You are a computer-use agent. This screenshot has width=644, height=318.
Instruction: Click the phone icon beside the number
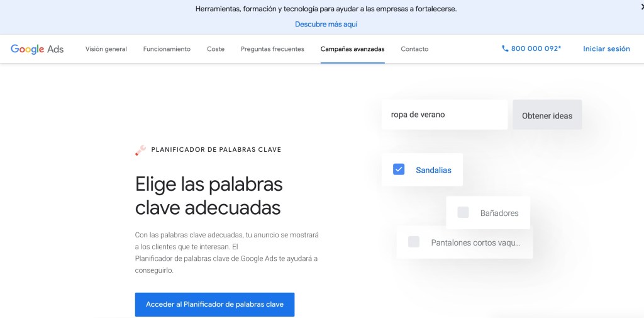tap(505, 48)
